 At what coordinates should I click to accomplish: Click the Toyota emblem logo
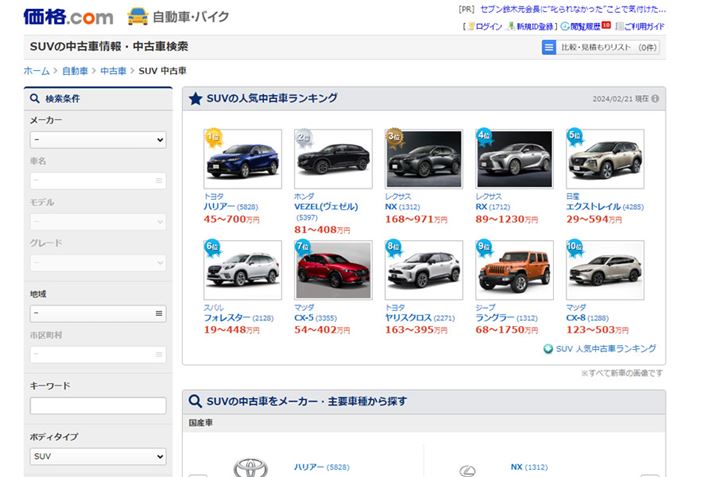(251, 467)
